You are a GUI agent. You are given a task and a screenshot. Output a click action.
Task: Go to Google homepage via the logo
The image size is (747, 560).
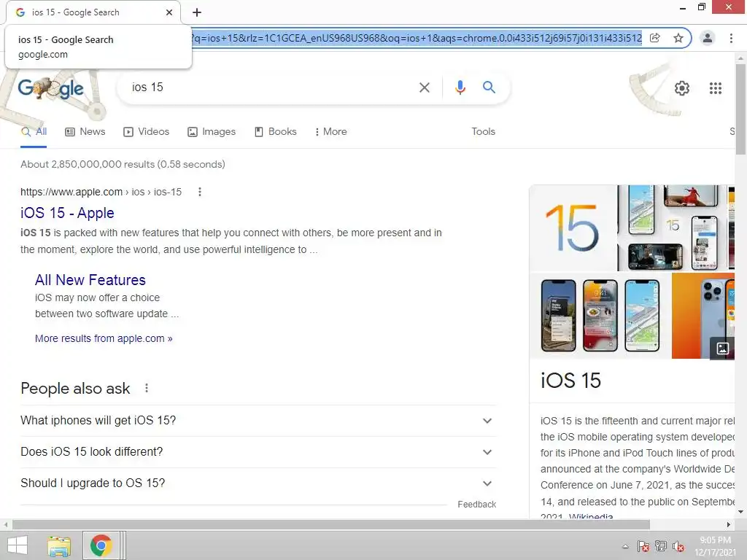[50, 88]
